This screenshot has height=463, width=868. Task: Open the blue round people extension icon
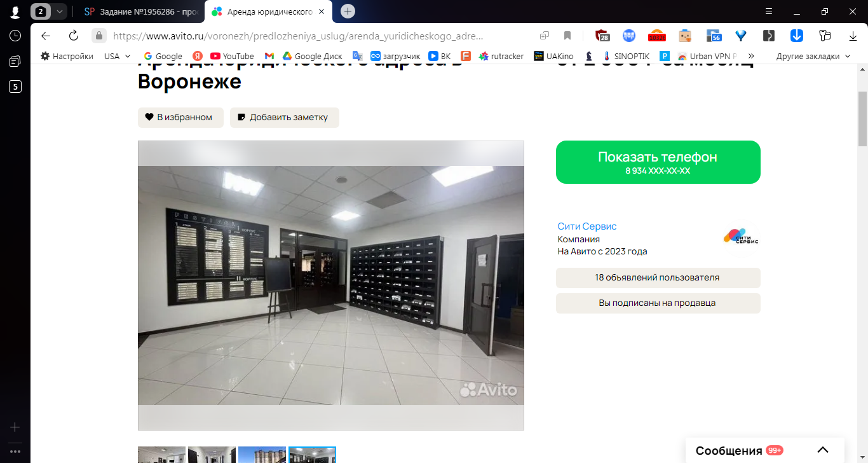[x=629, y=36]
